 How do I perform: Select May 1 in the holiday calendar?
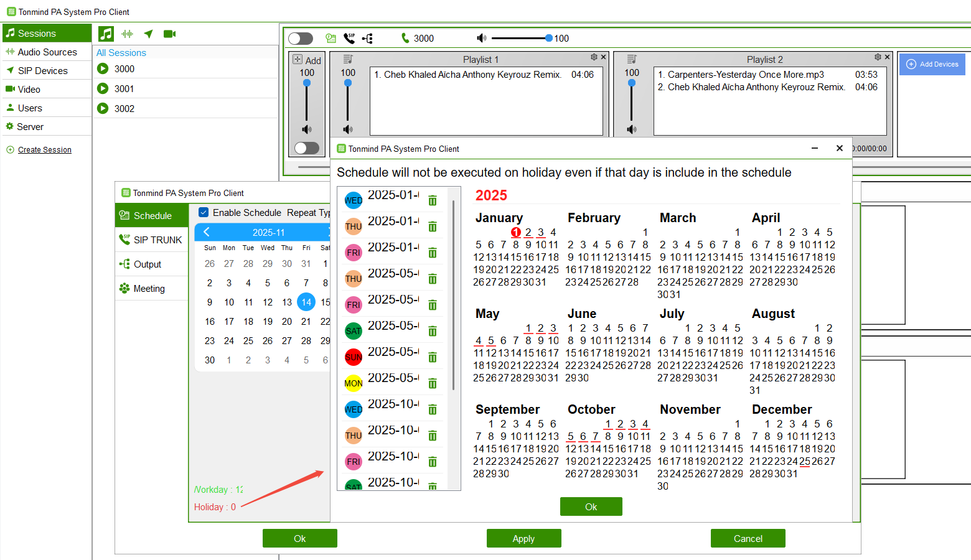(528, 328)
